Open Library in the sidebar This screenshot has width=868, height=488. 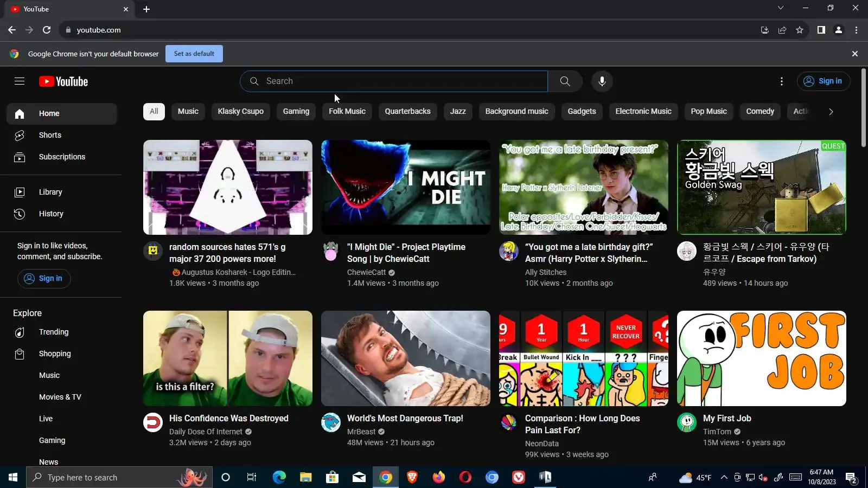[x=62, y=192]
